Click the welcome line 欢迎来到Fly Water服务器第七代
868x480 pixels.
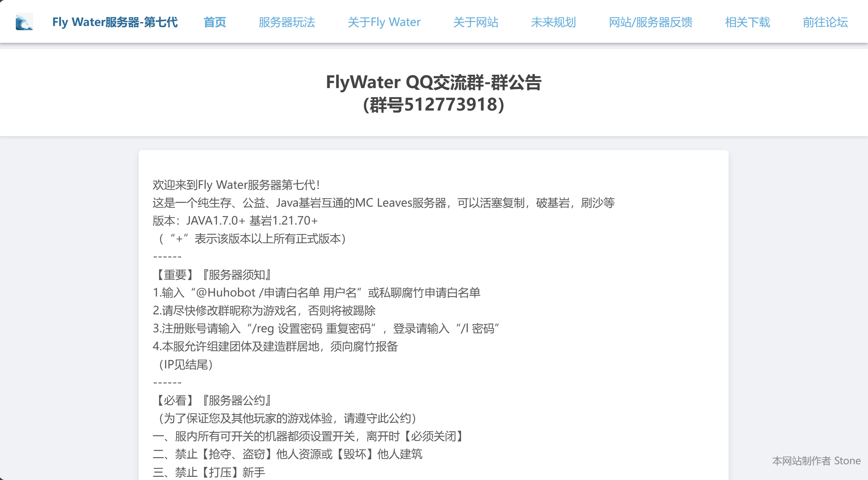236,185
